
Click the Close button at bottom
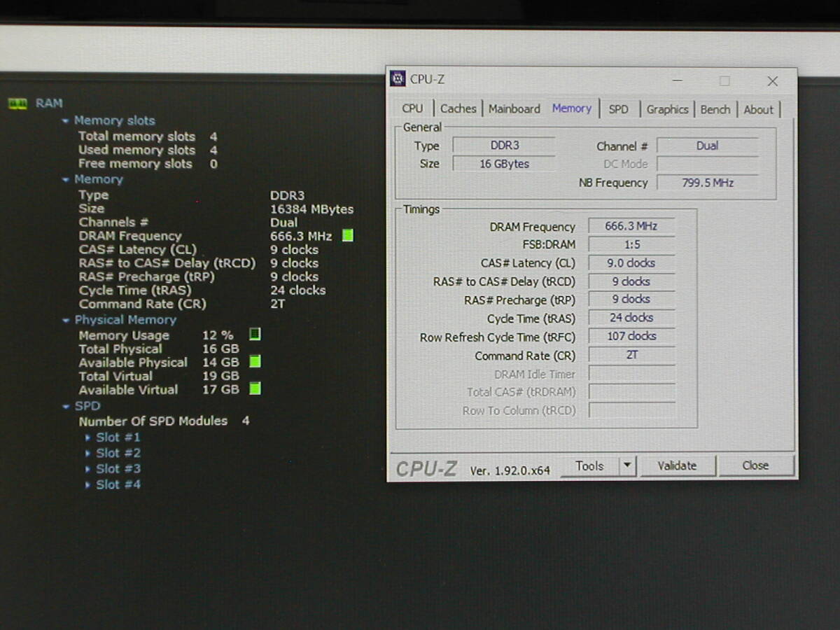click(756, 465)
